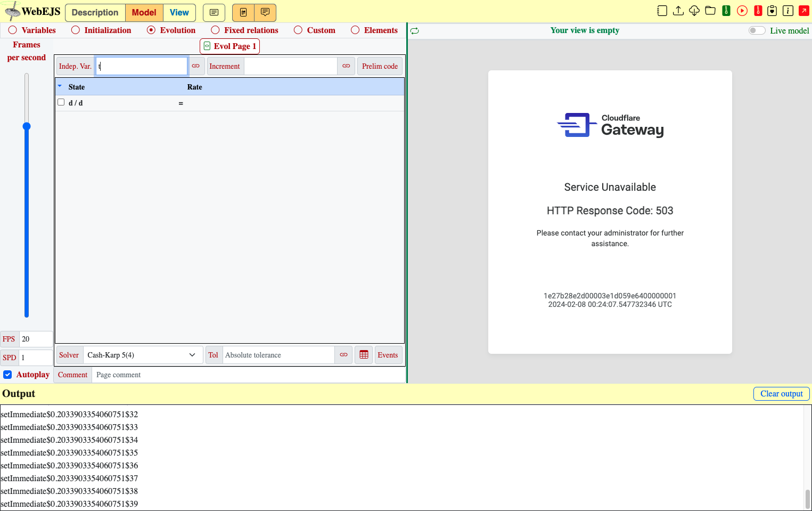Check the d / d state row checkbox
812x511 pixels.
(x=61, y=102)
